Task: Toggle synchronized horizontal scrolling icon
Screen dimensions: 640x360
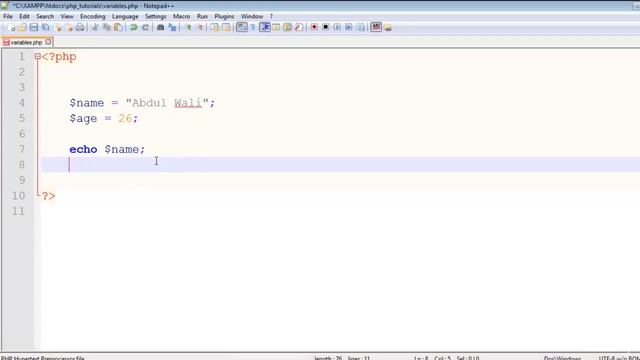Action: [226, 27]
